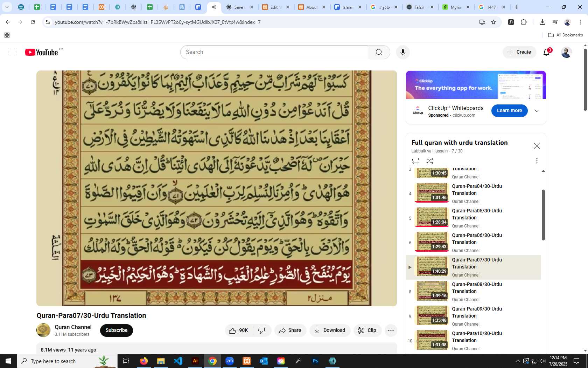
Task: Open the tab search dropdown in Chrome
Action: coord(7,7)
